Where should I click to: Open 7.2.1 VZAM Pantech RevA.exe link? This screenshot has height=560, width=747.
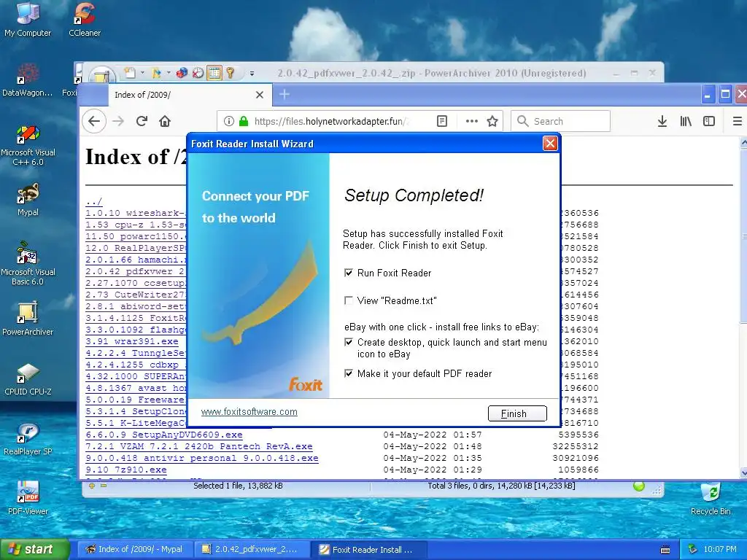199,447
